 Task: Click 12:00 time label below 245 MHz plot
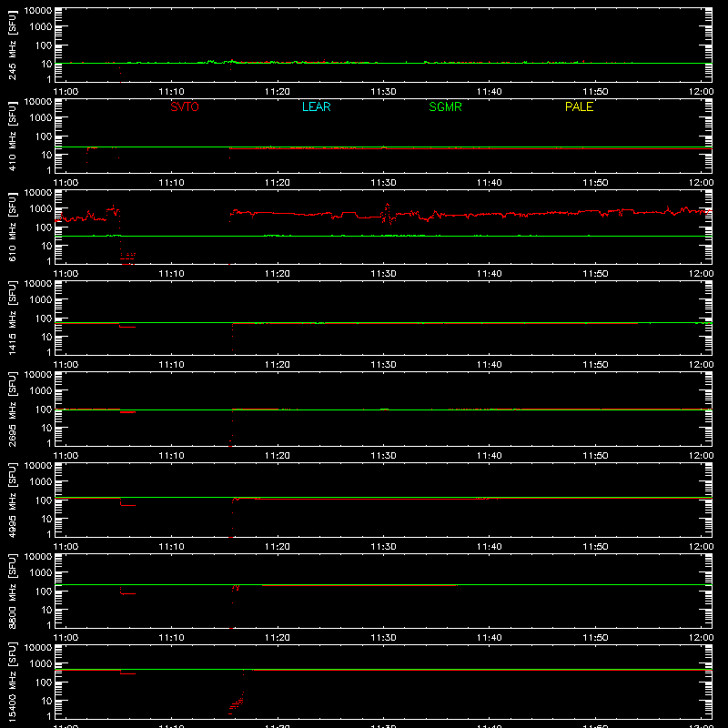(701, 92)
